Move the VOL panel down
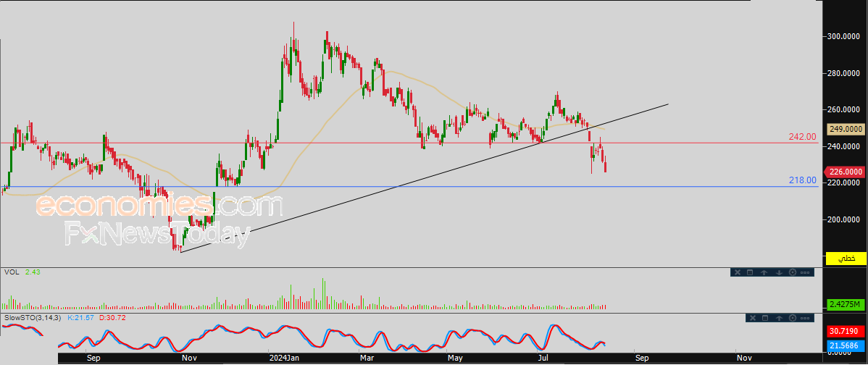Viewport: 868px width, 365px height. (778, 272)
